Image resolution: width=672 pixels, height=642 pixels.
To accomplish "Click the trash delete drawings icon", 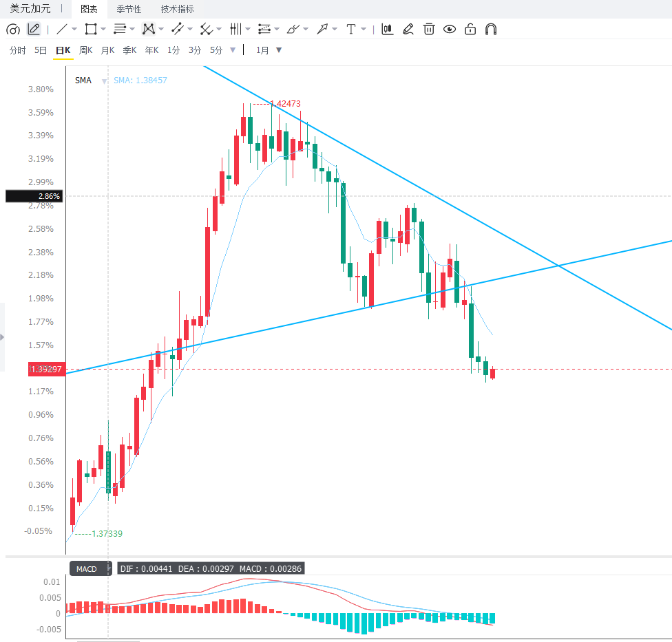I will coord(429,29).
